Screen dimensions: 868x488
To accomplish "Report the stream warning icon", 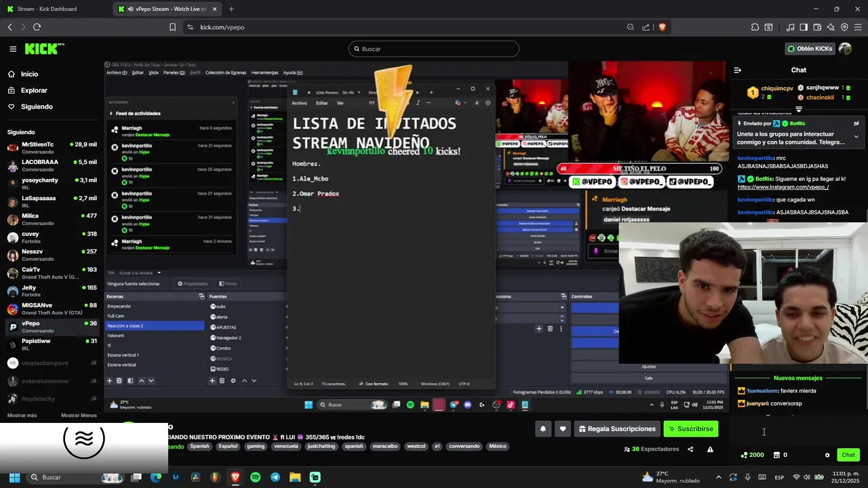I will pyautogui.click(x=710, y=449).
